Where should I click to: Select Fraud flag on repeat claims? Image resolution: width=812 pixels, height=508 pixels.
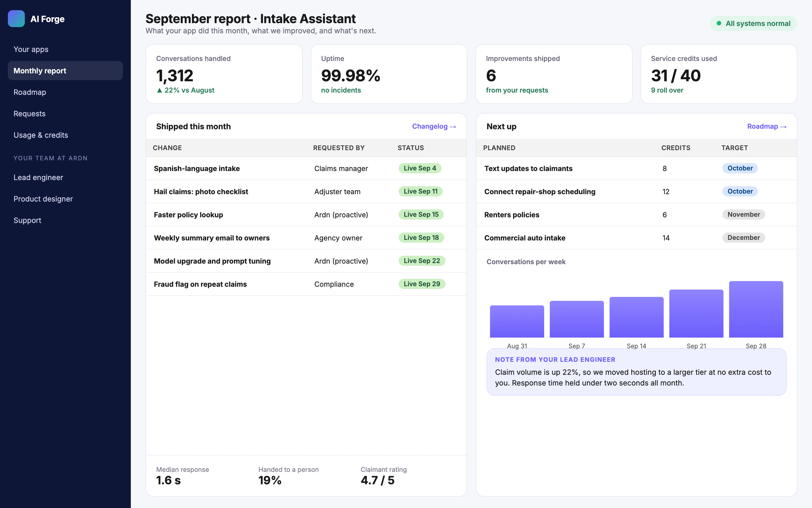(306, 284)
